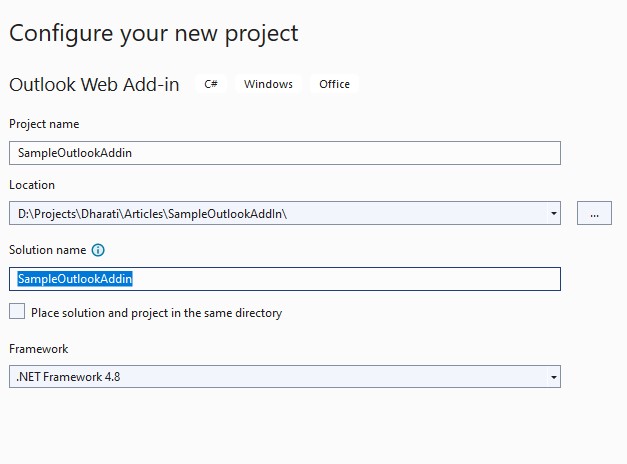The height and width of the screenshot is (464, 627).
Task: Click the 'Solution name' label
Action: [x=46, y=250]
